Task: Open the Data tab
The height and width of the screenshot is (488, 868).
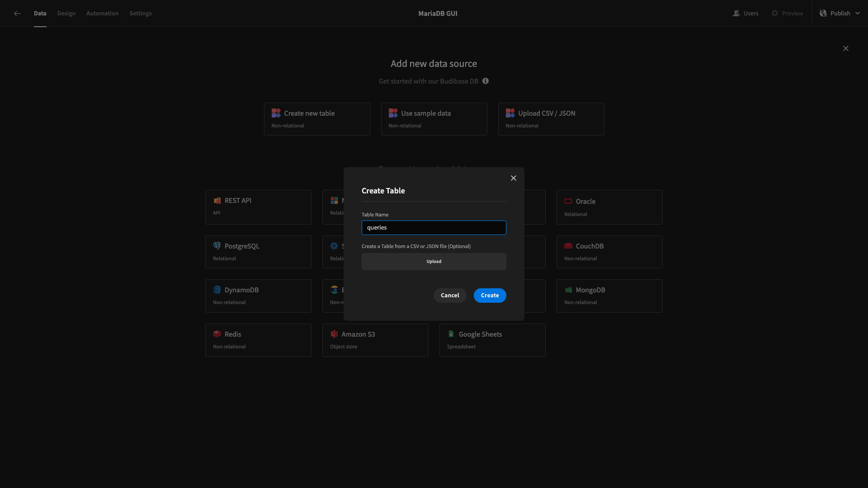Action: 40,14
